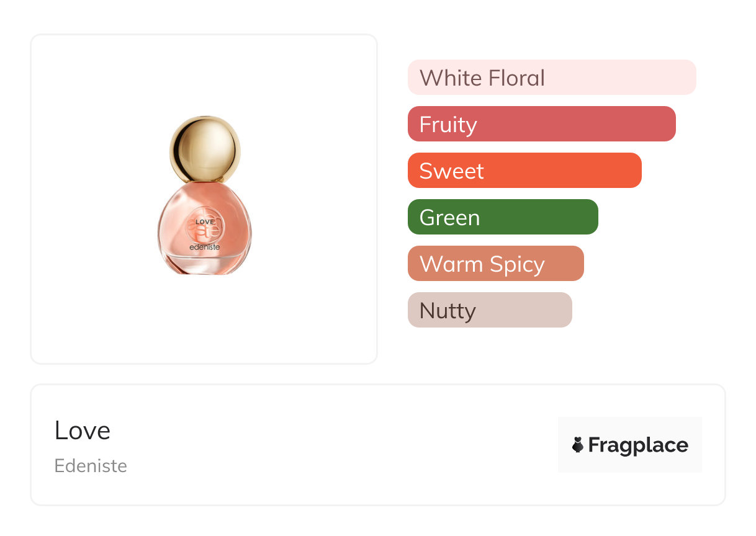
Task: Pick the Green accord bar
Action: click(502, 217)
